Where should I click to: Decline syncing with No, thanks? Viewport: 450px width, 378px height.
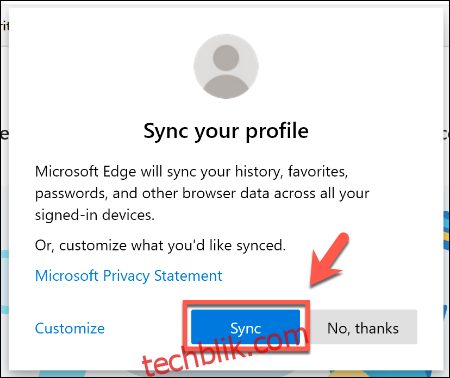[363, 327]
